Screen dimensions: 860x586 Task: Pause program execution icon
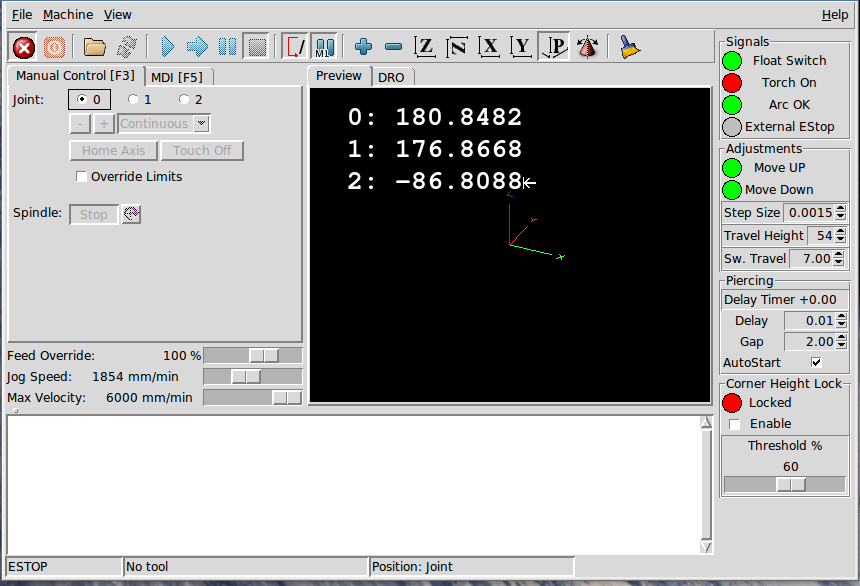tap(227, 47)
